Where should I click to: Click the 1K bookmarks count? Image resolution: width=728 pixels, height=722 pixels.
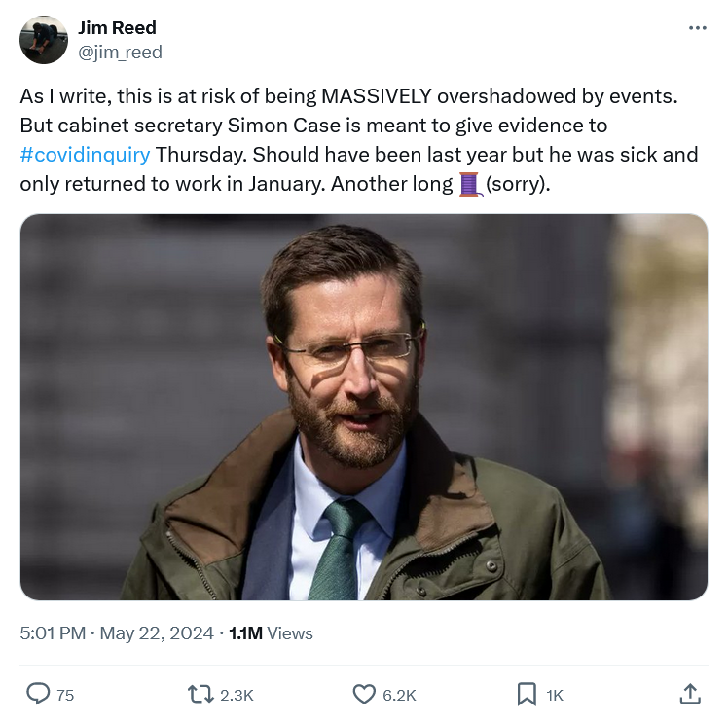(x=555, y=695)
